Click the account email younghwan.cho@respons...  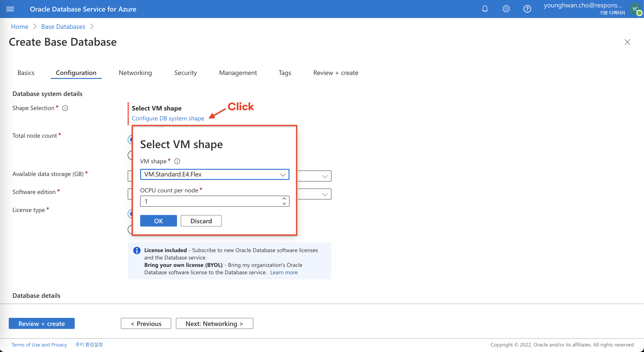[583, 5]
